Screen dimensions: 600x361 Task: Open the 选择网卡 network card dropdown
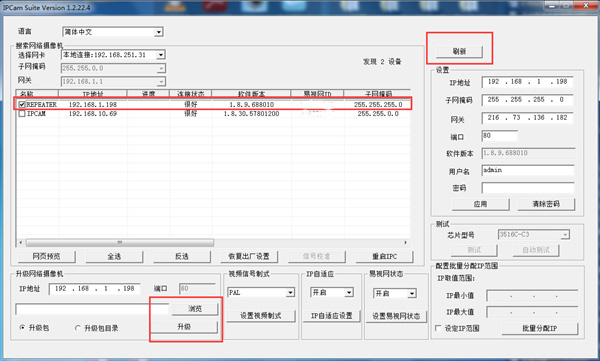click(161, 55)
